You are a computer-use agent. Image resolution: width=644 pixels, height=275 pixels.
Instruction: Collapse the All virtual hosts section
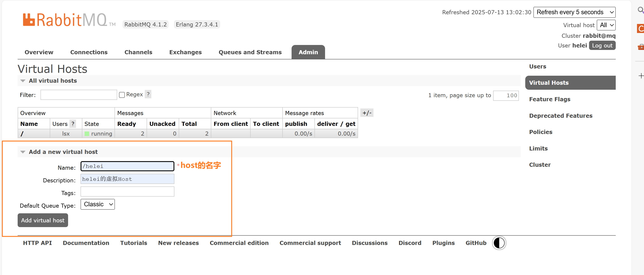pos(23,81)
